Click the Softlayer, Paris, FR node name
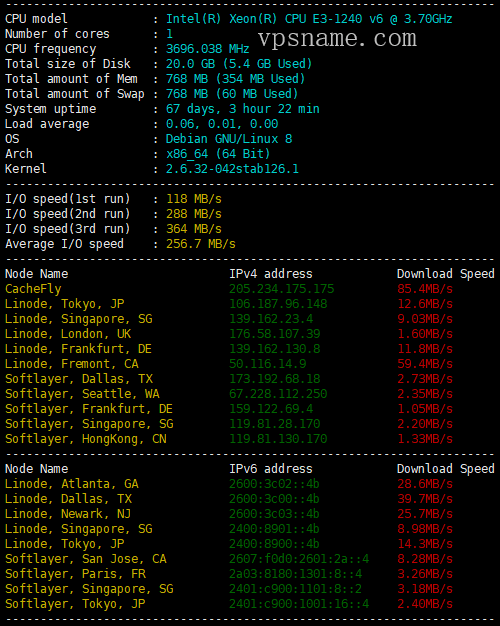 coord(75,574)
